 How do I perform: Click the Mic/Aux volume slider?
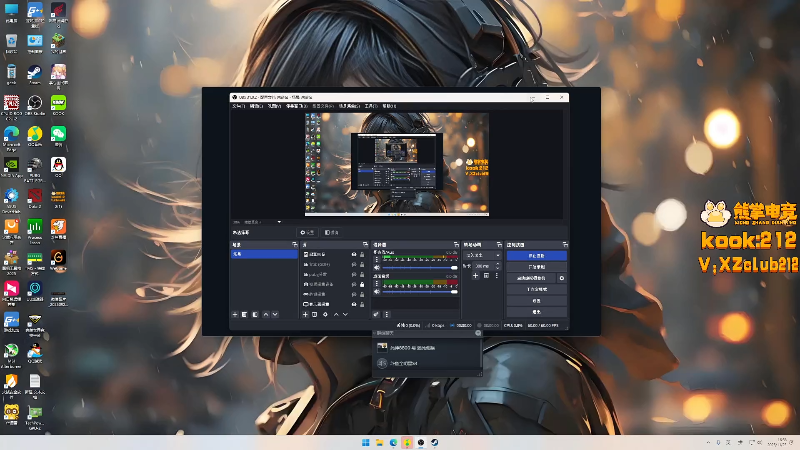(x=420, y=268)
